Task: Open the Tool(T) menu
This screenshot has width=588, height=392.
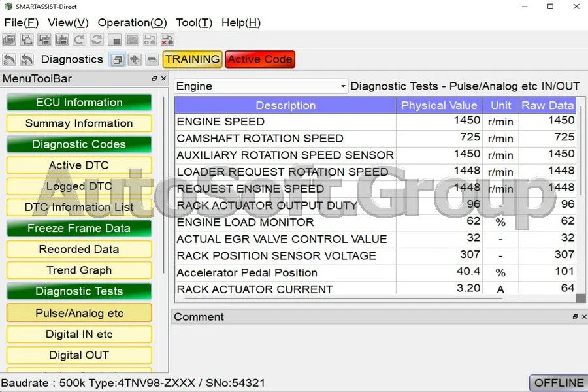Action: (x=194, y=22)
